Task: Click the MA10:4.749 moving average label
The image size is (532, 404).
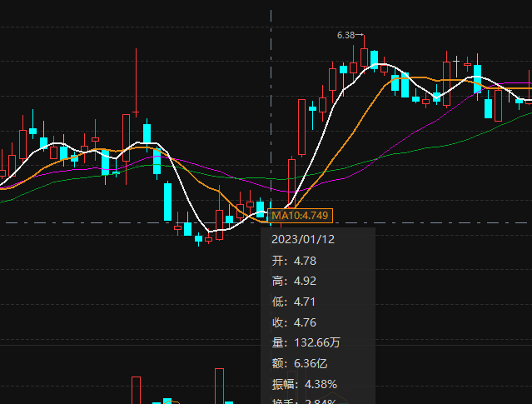Action: (x=300, y=216)
